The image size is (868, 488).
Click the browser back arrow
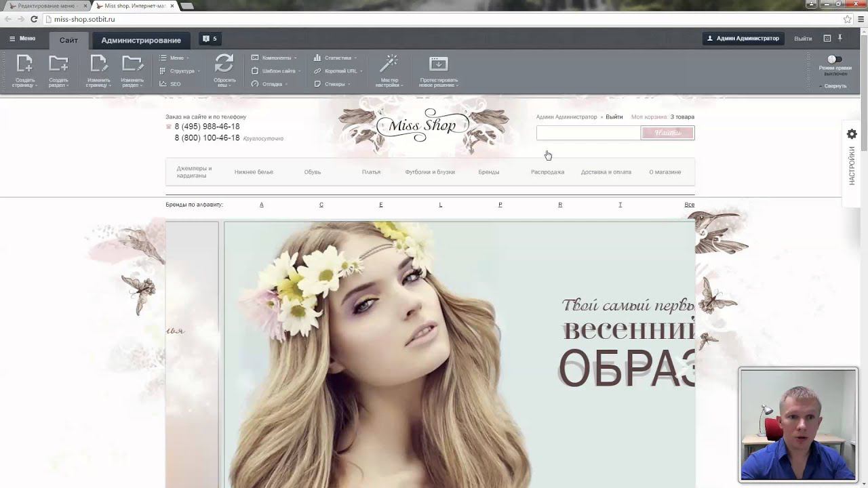[x=8, y=20]
